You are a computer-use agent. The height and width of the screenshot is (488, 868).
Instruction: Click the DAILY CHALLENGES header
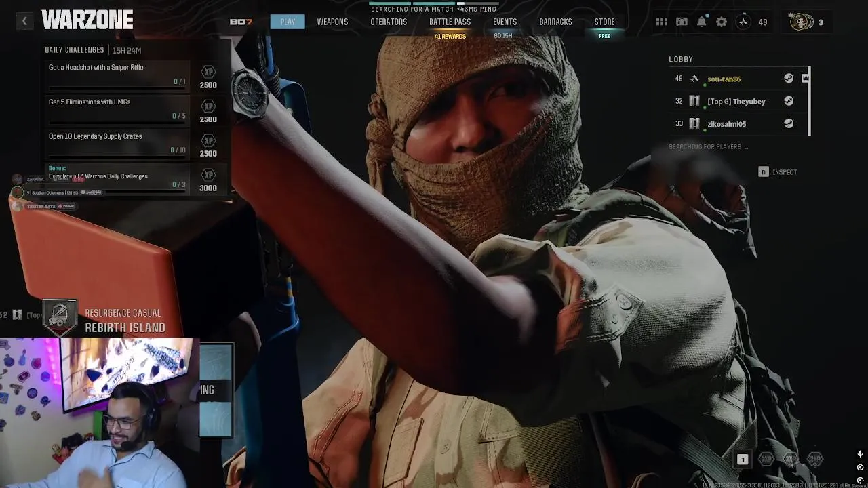(x=75, y=50)
